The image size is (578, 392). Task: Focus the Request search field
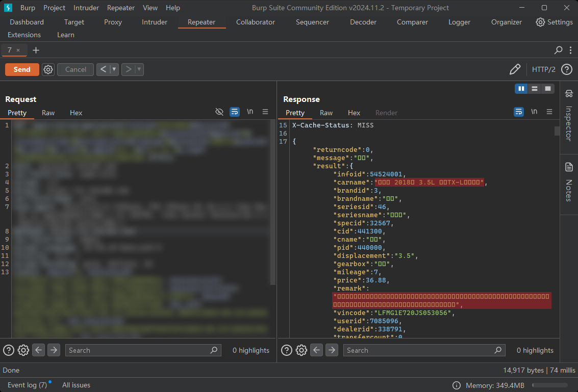(x=143, y=350)
